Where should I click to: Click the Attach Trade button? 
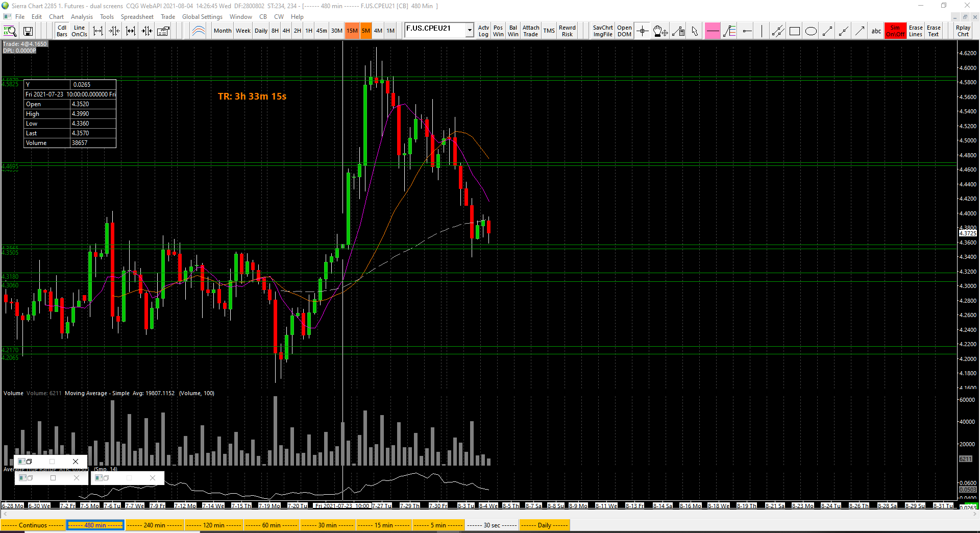tap(531, 31)
